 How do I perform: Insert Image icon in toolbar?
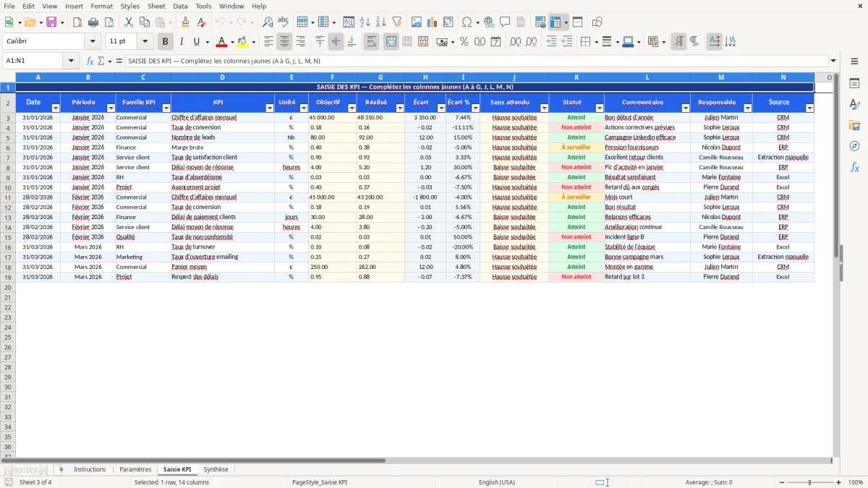click(x=417, y=22)
